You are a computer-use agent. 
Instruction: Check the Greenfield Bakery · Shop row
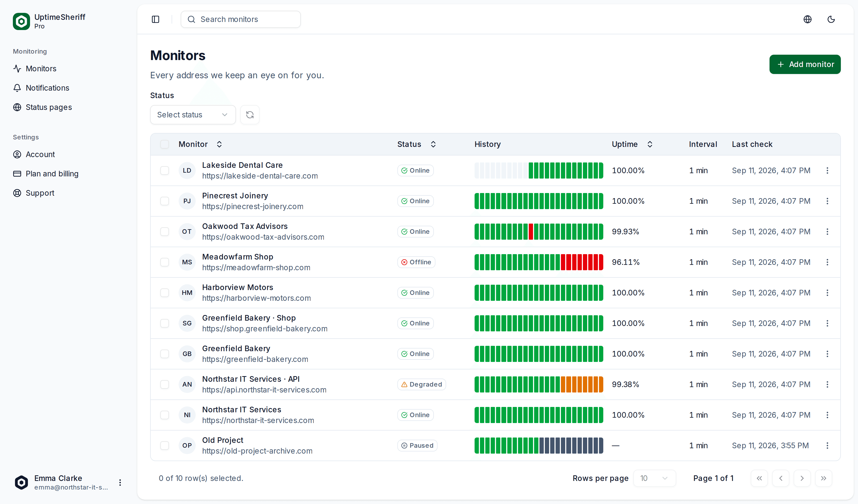[164, 323]
